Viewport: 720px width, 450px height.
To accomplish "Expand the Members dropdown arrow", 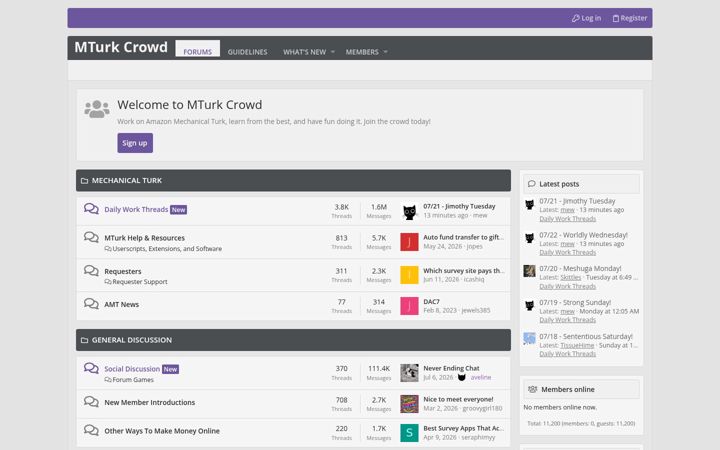I will point(385,52).
